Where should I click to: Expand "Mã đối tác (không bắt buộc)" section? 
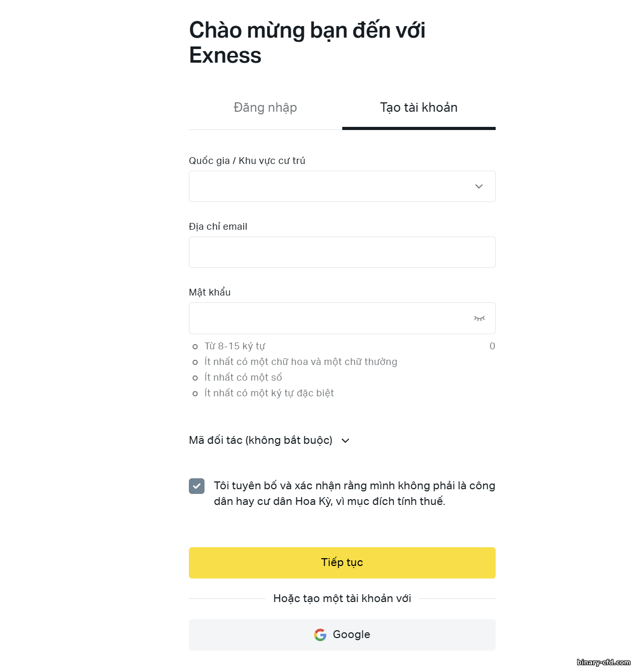(x=269, y=441)
